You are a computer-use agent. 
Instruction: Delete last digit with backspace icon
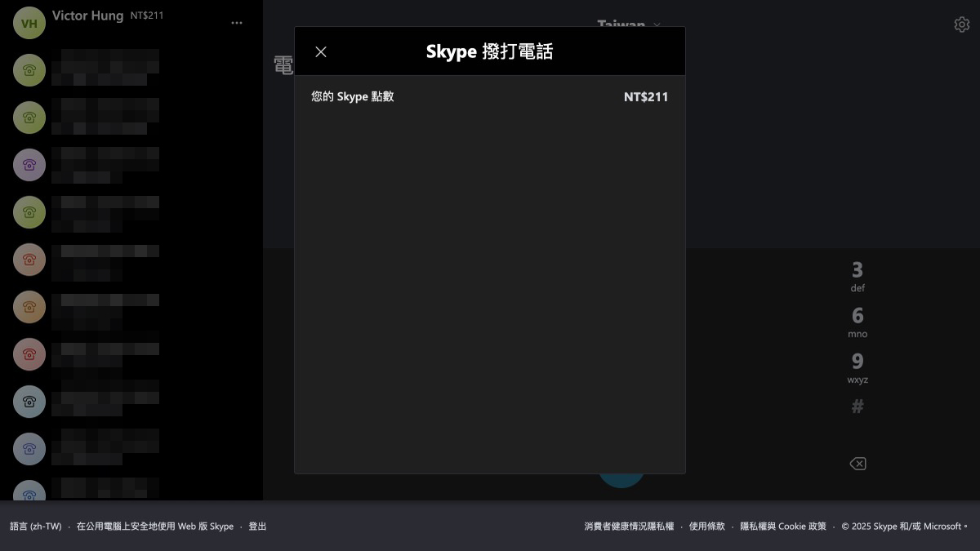point(857,464)
